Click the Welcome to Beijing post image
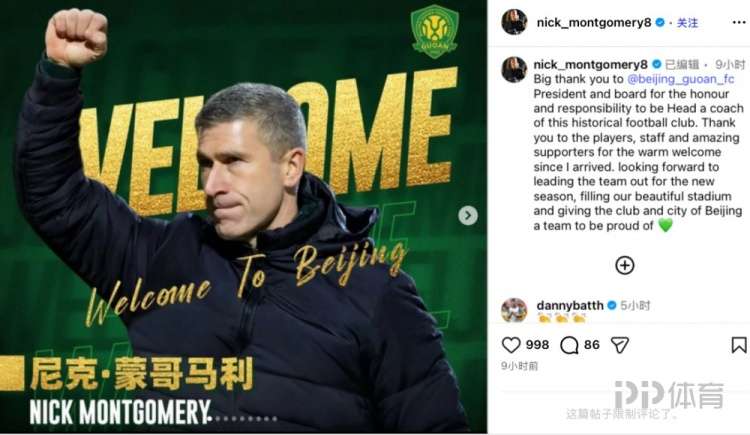This screenshot has height=435, width=750. 243,217
